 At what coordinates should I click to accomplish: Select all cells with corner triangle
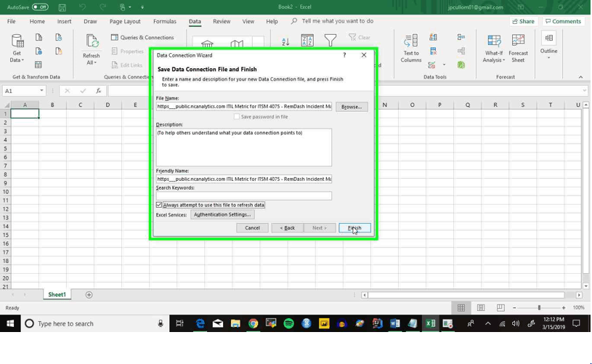pyautogui.click(x=6, y=105)
